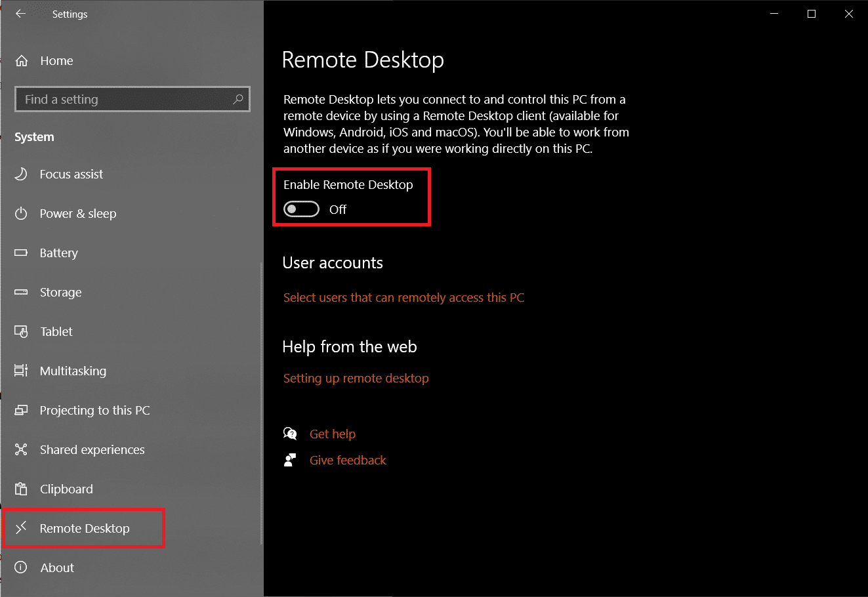868x597 pixels.
Task: Select the Remote Desktop sidebar item
Action: point(85,528)
